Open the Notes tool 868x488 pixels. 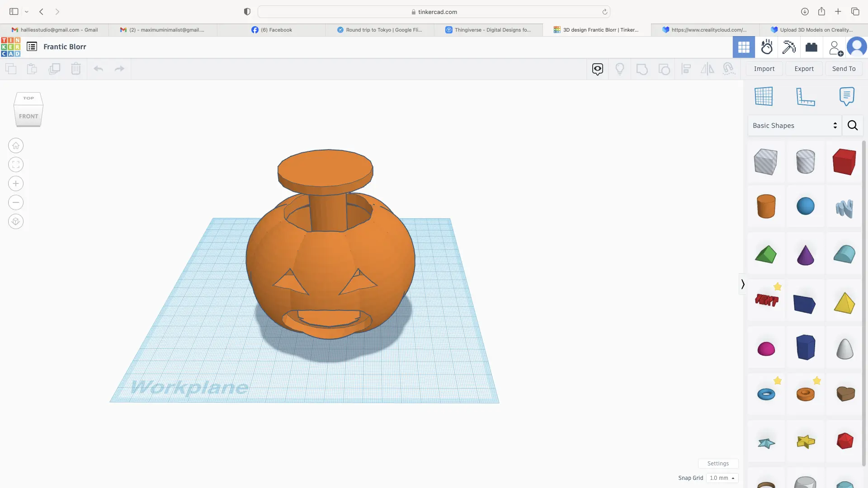click(x=846, y=96)
